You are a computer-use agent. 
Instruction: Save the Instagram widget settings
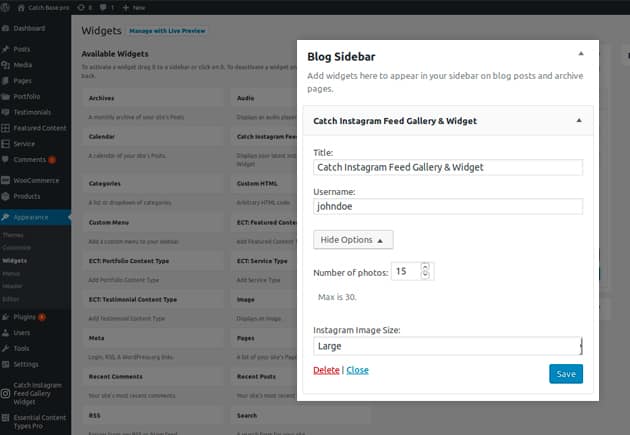[566, 374]
